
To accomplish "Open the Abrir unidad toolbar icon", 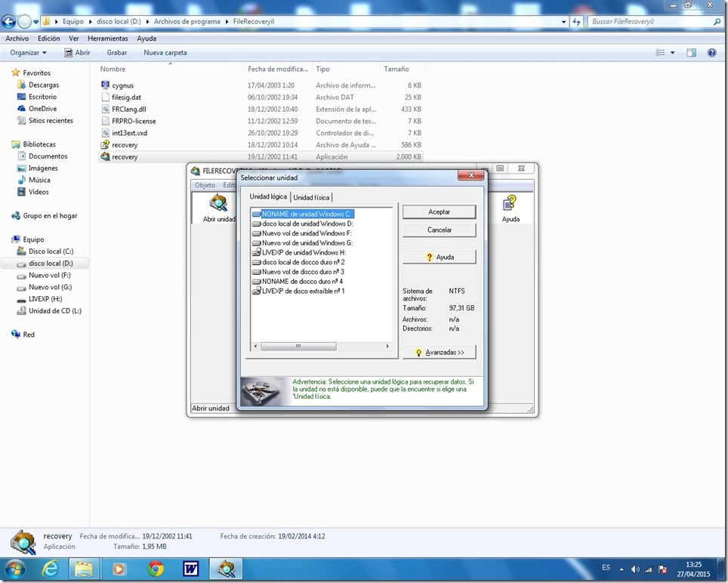I will (219, 208).
